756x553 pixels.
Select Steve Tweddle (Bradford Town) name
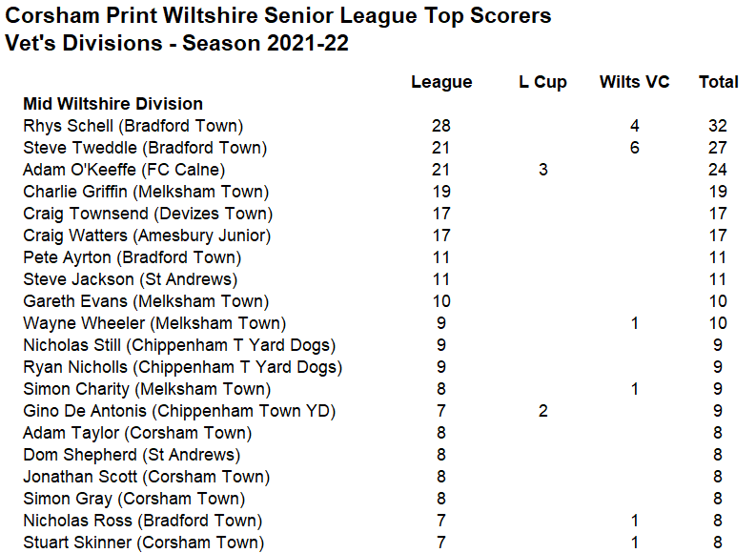pos(145,148)
